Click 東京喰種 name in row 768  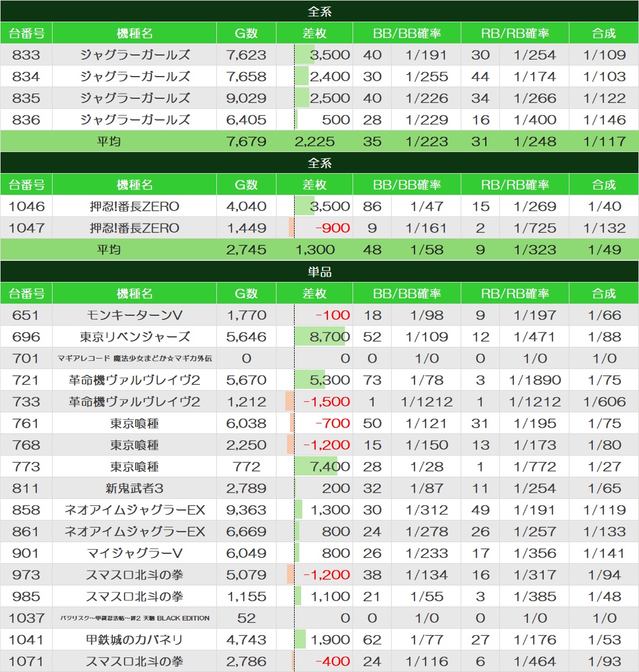[x=134, y=445]
